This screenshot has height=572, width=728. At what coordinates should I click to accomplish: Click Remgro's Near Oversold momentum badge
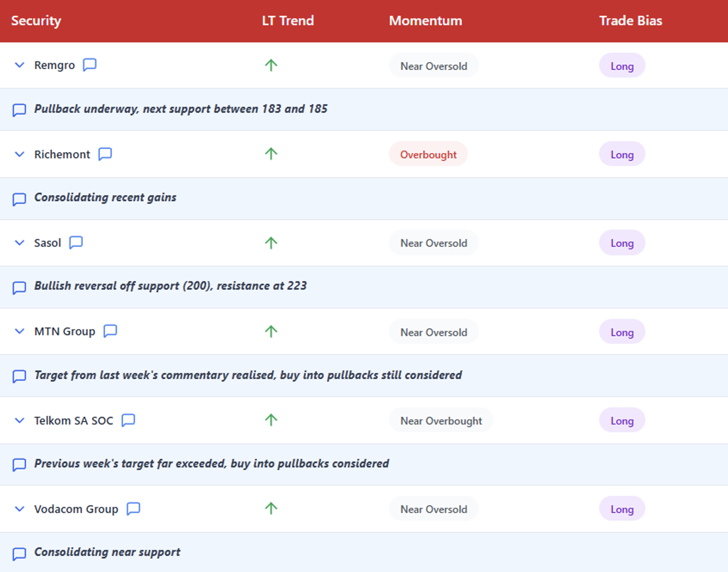[434, 66]
